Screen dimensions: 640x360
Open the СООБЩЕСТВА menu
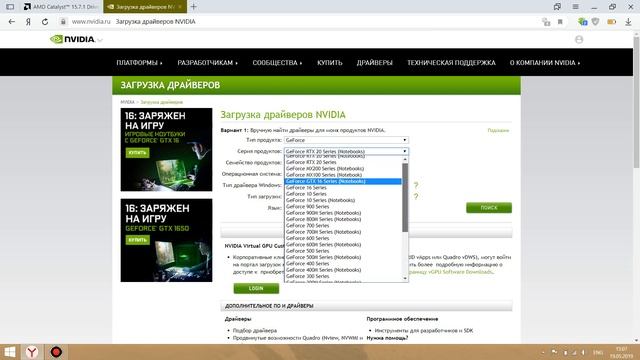pos(277,62)
